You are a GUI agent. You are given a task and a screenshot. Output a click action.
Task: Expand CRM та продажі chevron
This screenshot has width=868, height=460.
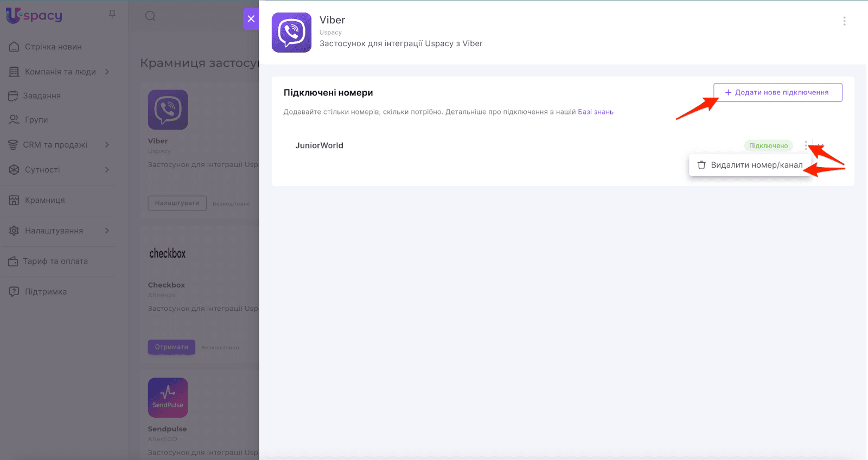[x=107, y=145]
